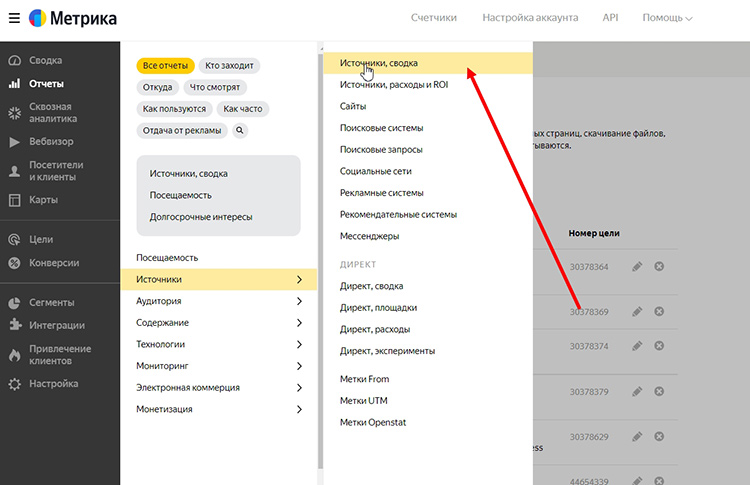Expand the Содержание submenu chevron
750x485 pixels.
click(x=299, y=323)
